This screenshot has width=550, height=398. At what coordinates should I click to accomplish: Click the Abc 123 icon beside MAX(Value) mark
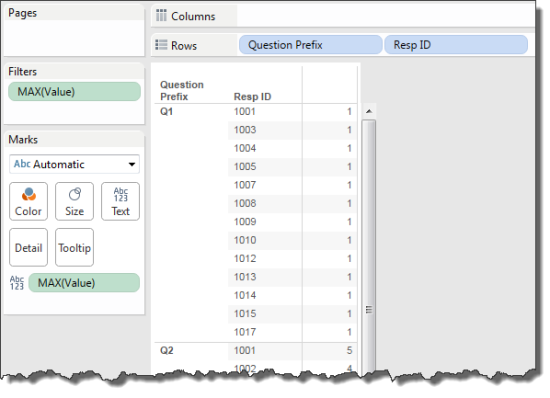tap(17, 283)
